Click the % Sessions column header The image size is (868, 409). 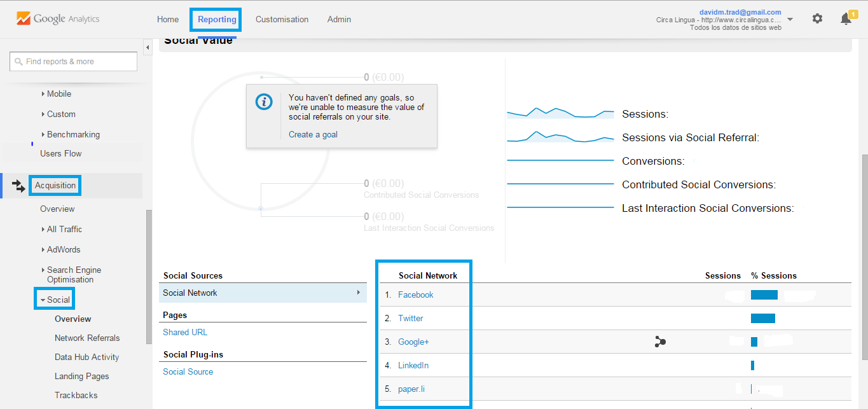pos(774,275)
